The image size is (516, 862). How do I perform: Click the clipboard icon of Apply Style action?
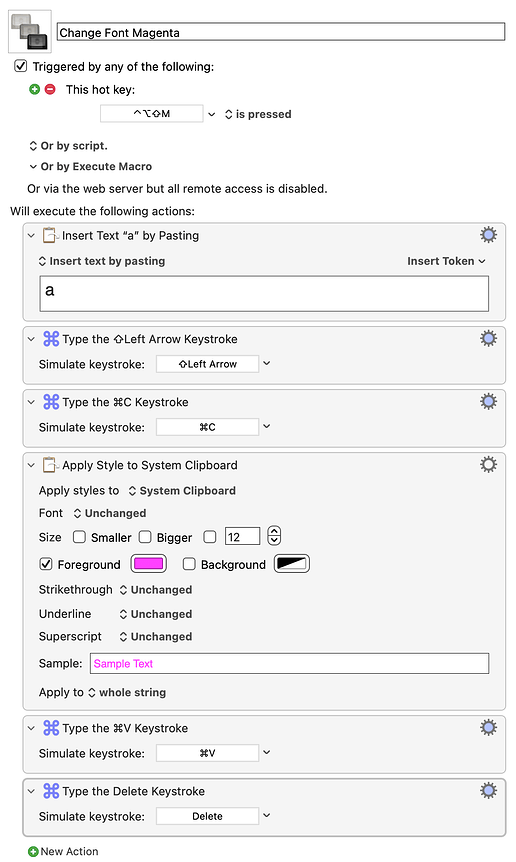(x=50, y=465)
